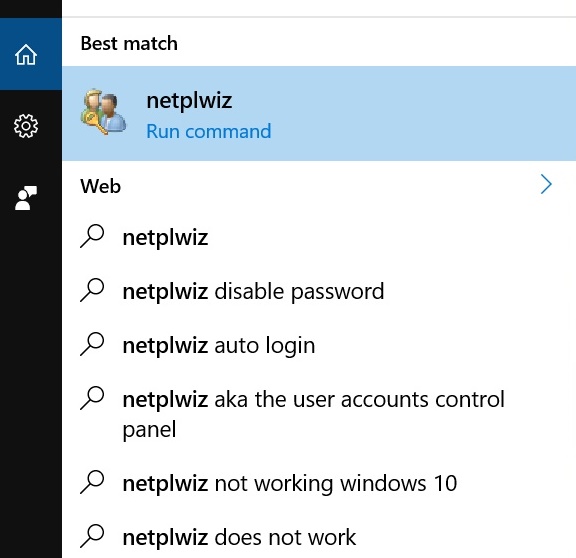Click the 'Run command' label
Image resolution: width=576 pixels, height=558 pixels.
click(209, 131)
